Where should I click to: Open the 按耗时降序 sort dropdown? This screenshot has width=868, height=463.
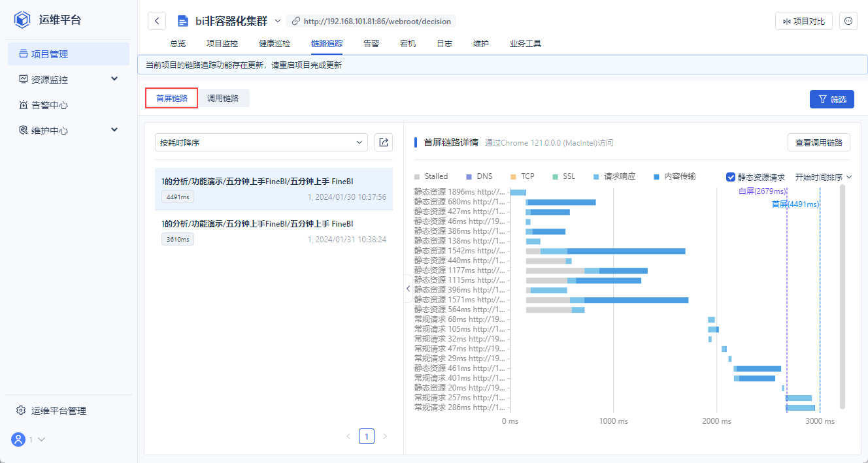pyautogui.click(x=261, y=142)
